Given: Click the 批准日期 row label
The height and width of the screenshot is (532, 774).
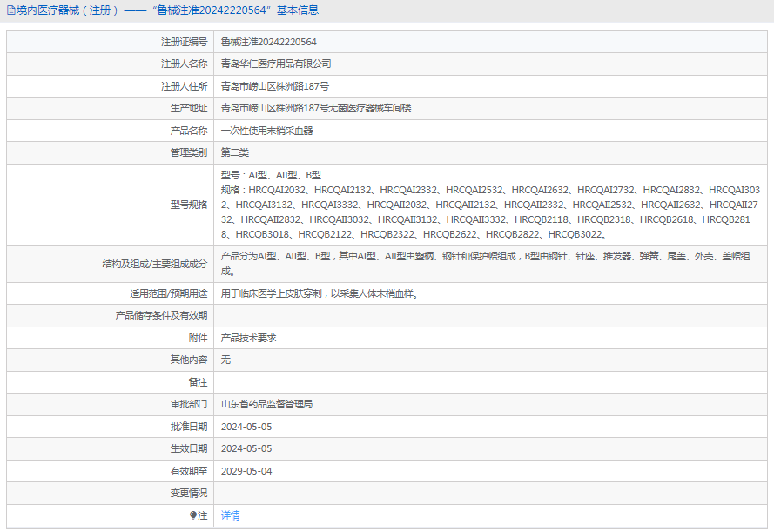Looking at the screenshot, I should (x=189, y=427).
